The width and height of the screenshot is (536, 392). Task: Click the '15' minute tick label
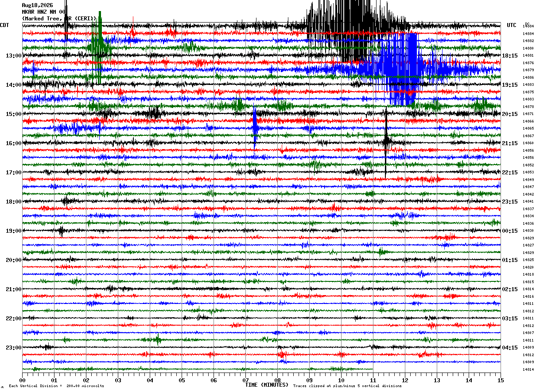(x=501, y=380)
